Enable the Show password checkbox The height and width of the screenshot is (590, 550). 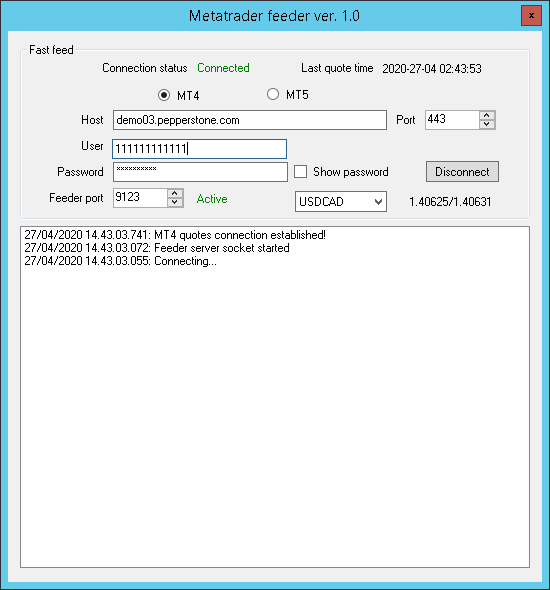tap(300, 172)
